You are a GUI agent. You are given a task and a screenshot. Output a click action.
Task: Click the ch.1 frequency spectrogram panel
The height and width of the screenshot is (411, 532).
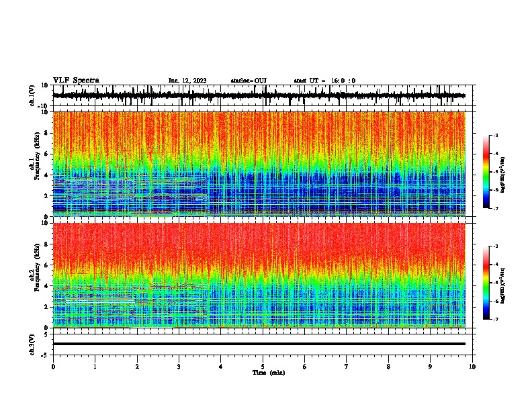(x=259, y=164)
